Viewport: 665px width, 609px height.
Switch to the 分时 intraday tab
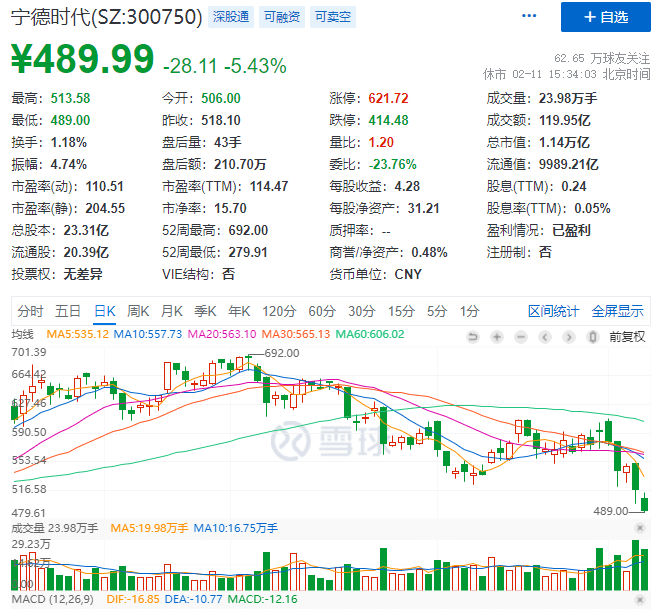click(x=31, y=311)
